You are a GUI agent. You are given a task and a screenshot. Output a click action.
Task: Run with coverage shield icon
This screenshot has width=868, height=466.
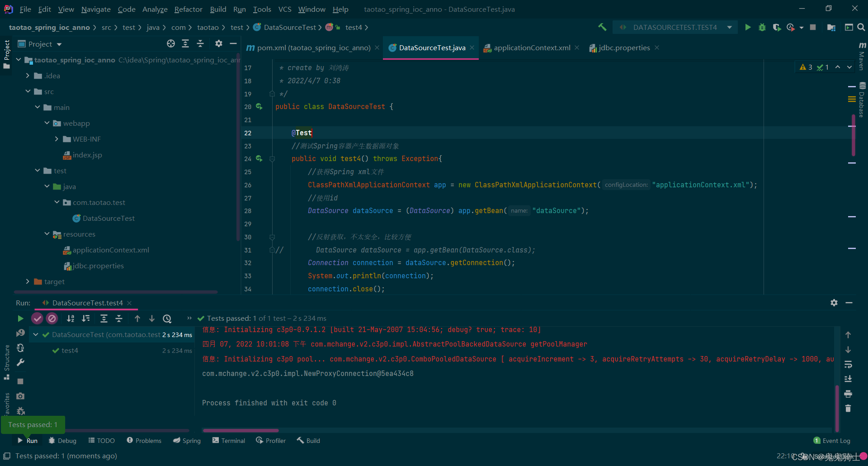click(x=777, y=27)
